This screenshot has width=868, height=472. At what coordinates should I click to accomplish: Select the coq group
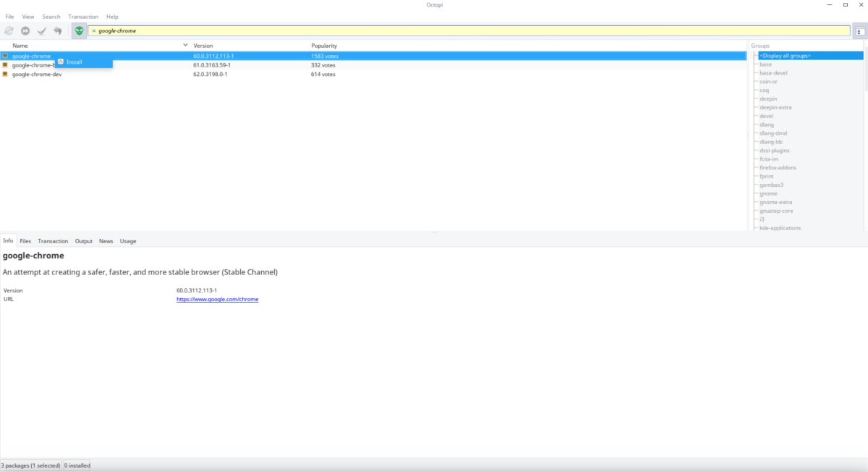point(765,90)
